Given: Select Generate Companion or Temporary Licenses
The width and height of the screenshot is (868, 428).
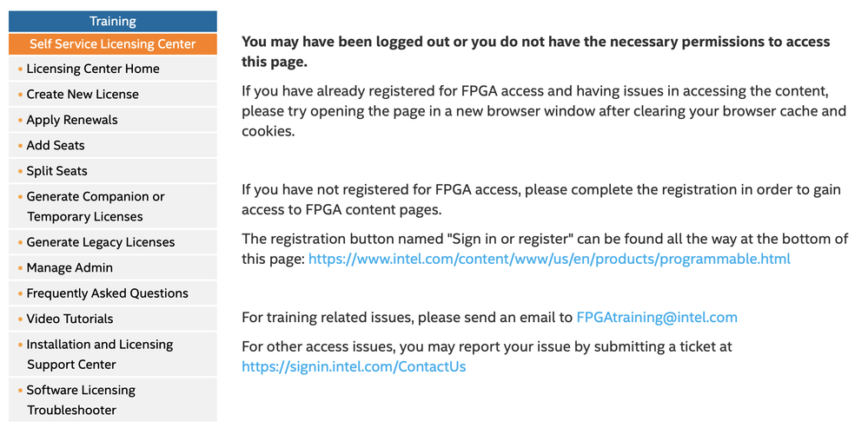Looking at the screenshot, I should [x=95, y=207].
